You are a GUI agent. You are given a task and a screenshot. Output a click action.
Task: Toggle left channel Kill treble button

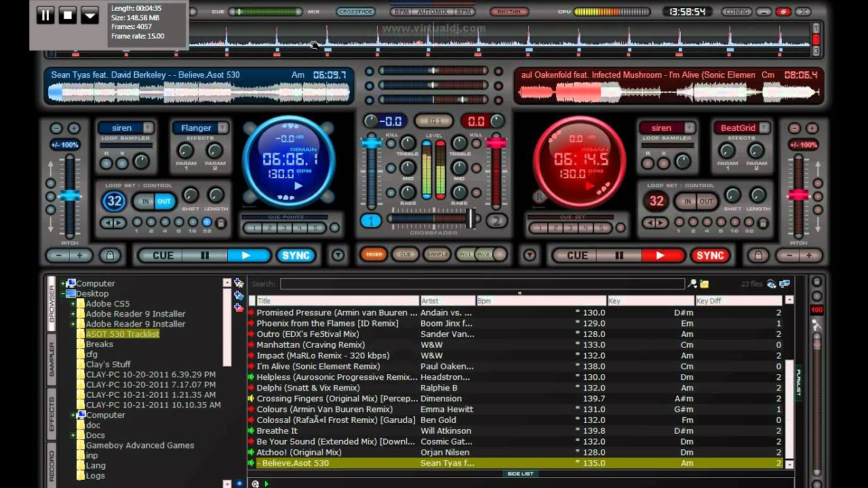[x=391, y=143]
